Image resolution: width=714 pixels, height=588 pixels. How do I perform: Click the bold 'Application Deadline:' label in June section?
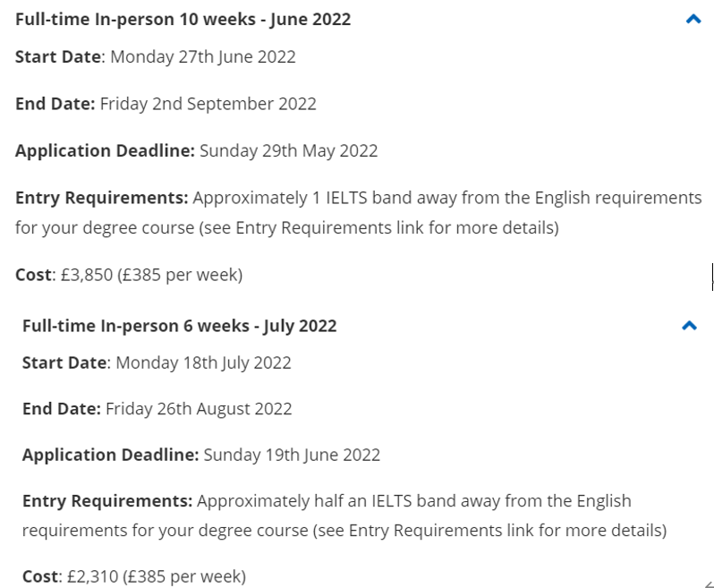[106, 150]
